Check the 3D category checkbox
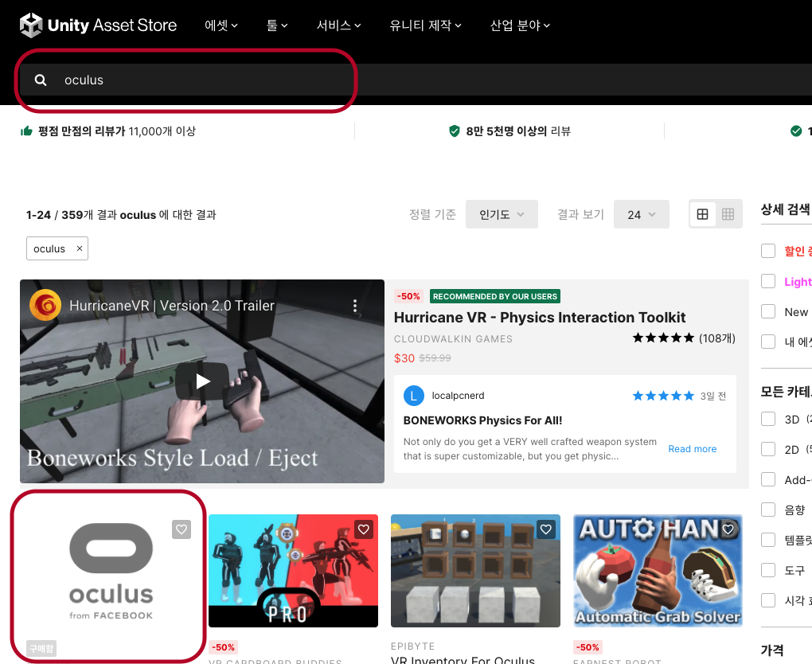This screenshot has width=812, height=664. (768, 419)
